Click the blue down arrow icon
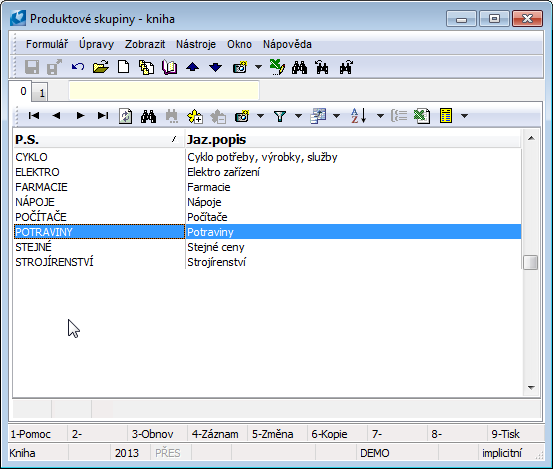 tap(215, 67)
